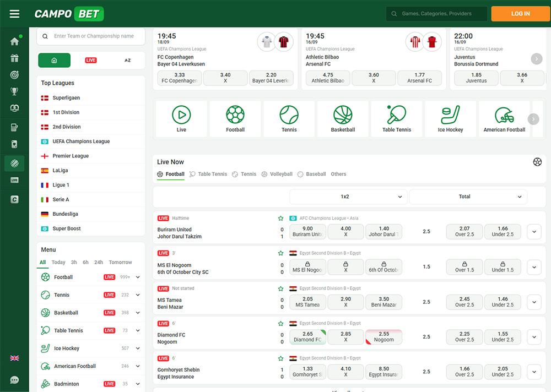Bet on Arsenal FC at 1.77 odds

(x=419, y=78)
